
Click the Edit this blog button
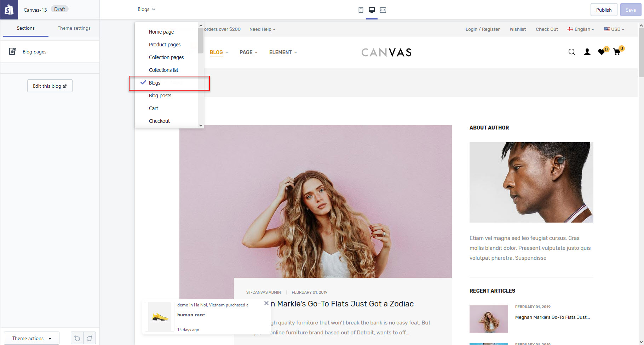point(50,86)
